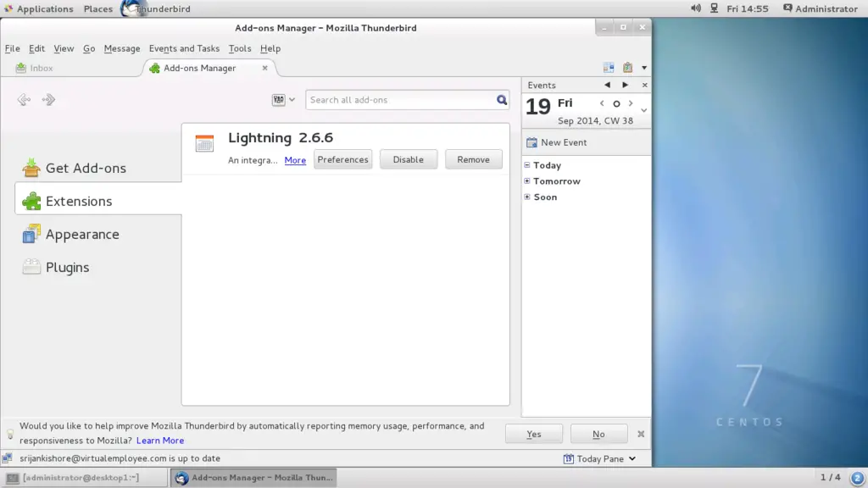
Task: Expand the Tomorrow agenda section
Action: click(x=527, y=181)
